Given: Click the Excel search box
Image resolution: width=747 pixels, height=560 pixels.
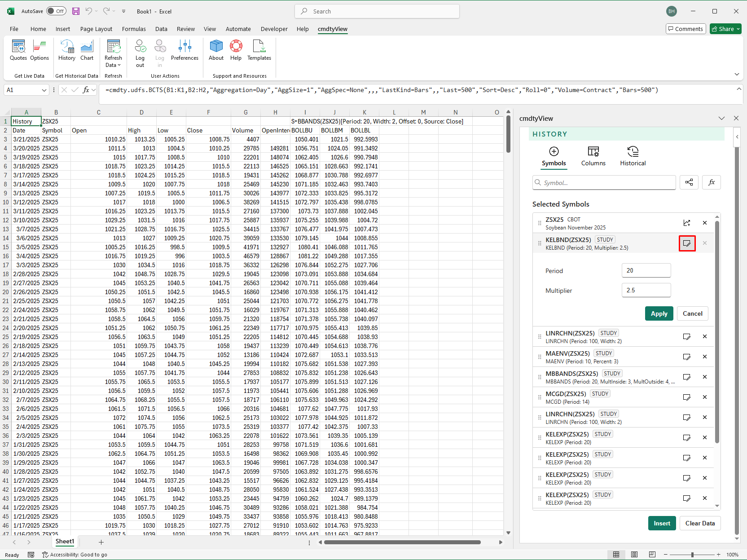Looking at the screenshot, I should (x=377, y=11).
